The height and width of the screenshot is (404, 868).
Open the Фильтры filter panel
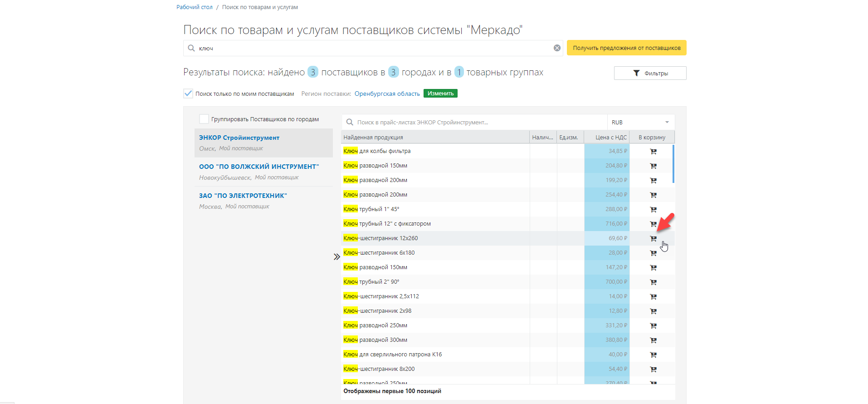(650, 73)
